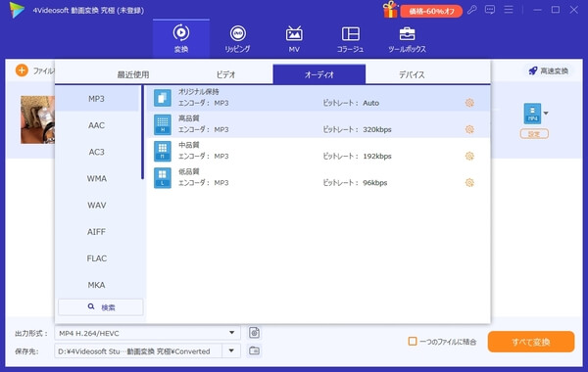
Task: Click the 中品質 preset icon
Action: tap(163, 151)
